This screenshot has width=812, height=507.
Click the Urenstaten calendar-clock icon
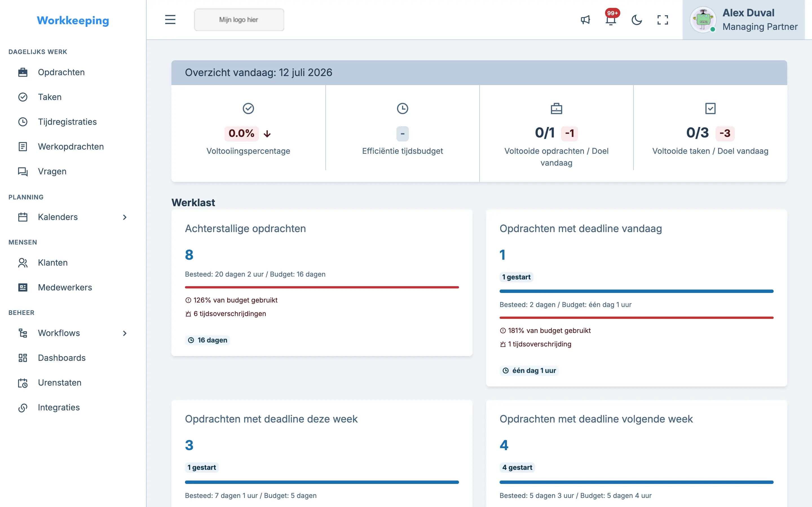pos(23,383)
